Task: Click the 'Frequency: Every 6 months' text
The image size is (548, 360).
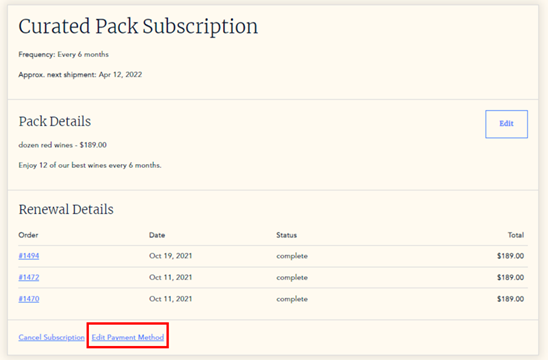Action: (64, 54)
